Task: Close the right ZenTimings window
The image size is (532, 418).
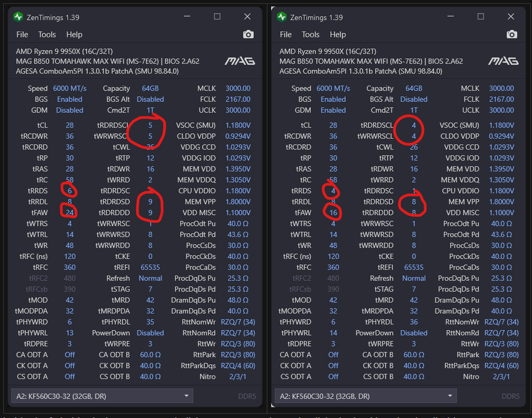Action: (511, 16)
